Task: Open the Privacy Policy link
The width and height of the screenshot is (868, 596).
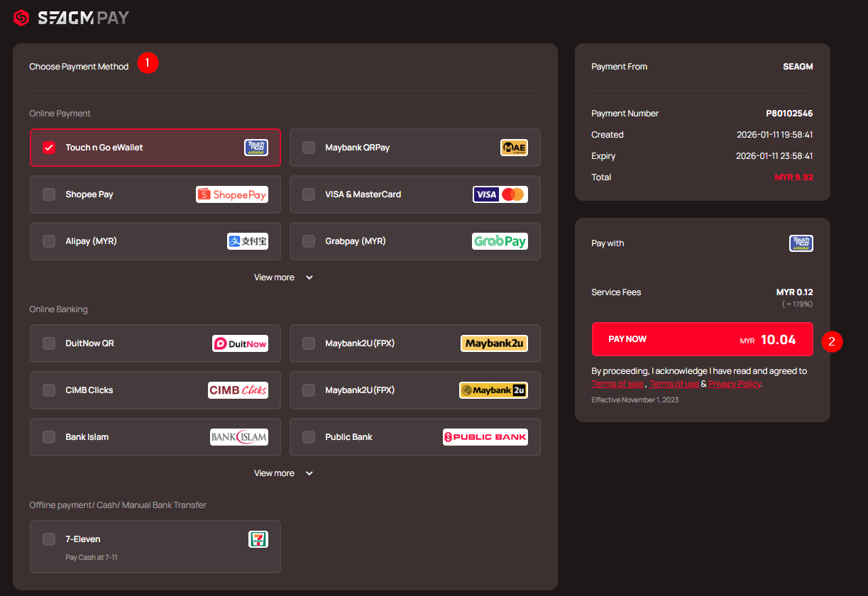Action: [734, 384]
